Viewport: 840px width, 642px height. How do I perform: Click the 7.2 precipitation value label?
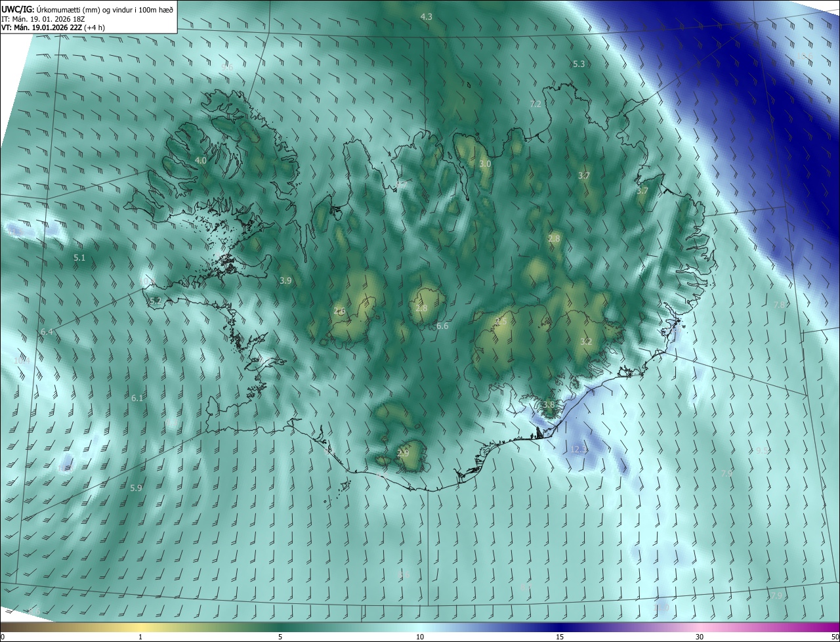click(x=535, y=104)
